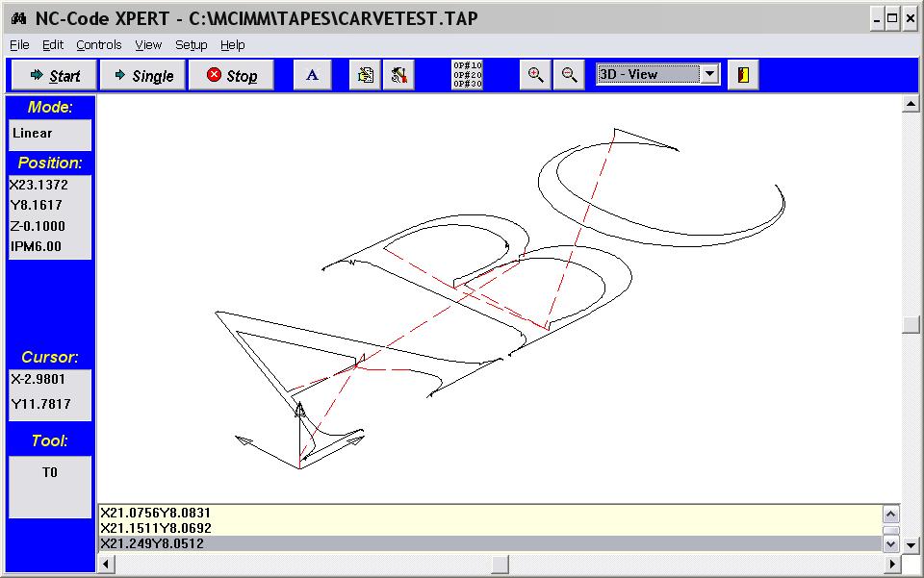
Task: Click the X23.1372 position value
Action: tap(38, 185)
